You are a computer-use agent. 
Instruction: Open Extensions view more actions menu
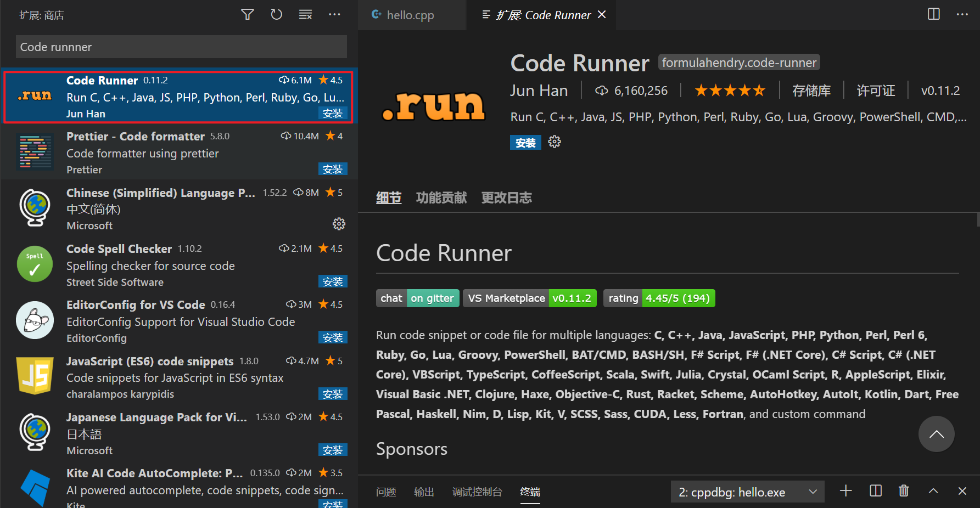(334, 15)
